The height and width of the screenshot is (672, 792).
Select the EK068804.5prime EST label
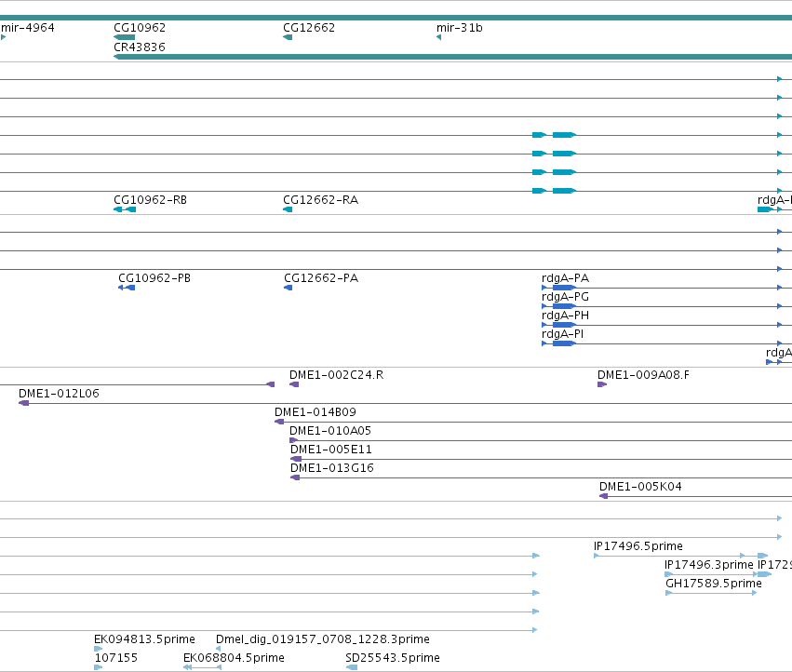[234, 658]
